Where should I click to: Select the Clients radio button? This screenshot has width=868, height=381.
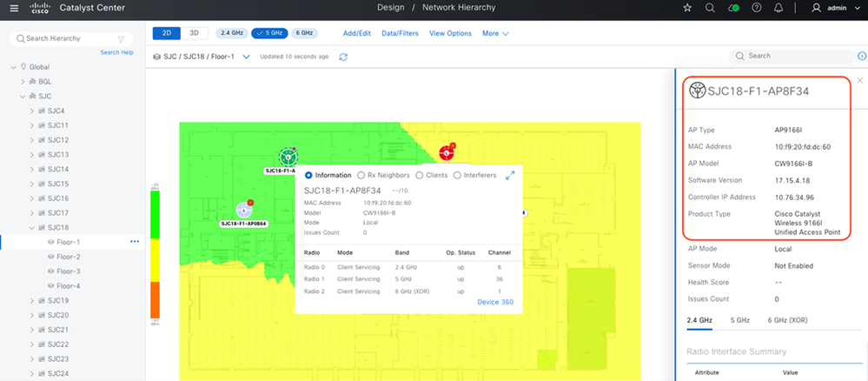coord(420,175)
